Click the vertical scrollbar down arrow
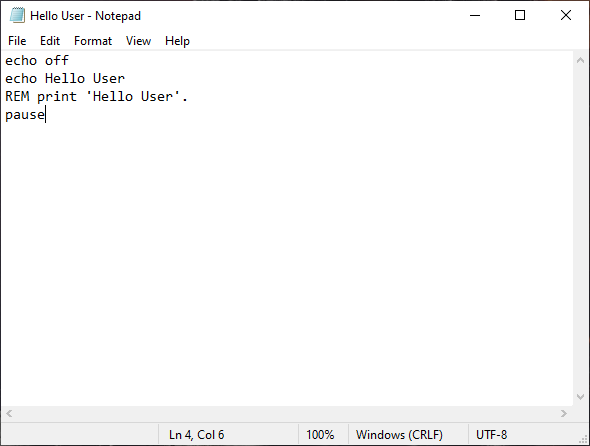Screen dimensions: 590x446 pos(580,397)
